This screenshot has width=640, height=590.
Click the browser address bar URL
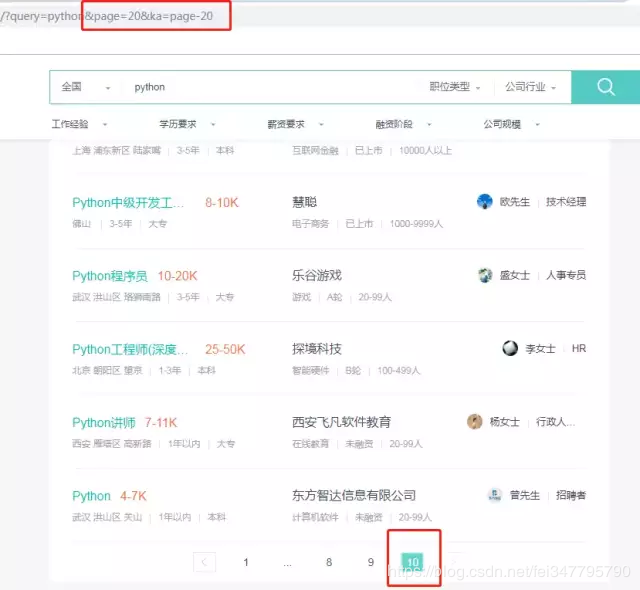[107, 16]
